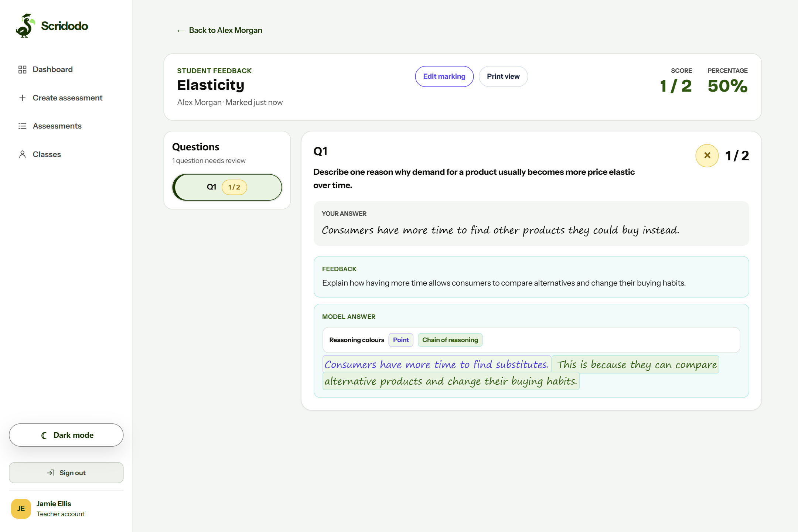
Task: Click the Elasticity heading
Action: click(x=211, y=85)
